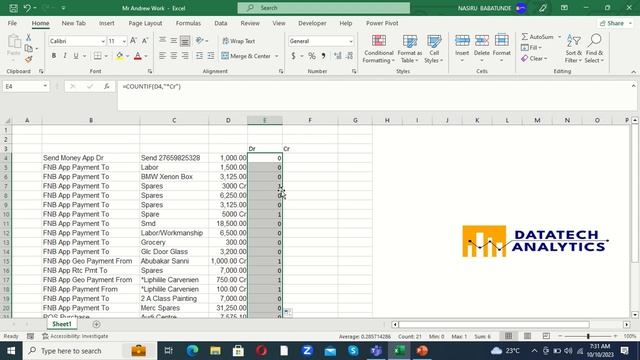Open PowerPoint from the taskbar
This screenshot has width=640, height=360.
422,351
